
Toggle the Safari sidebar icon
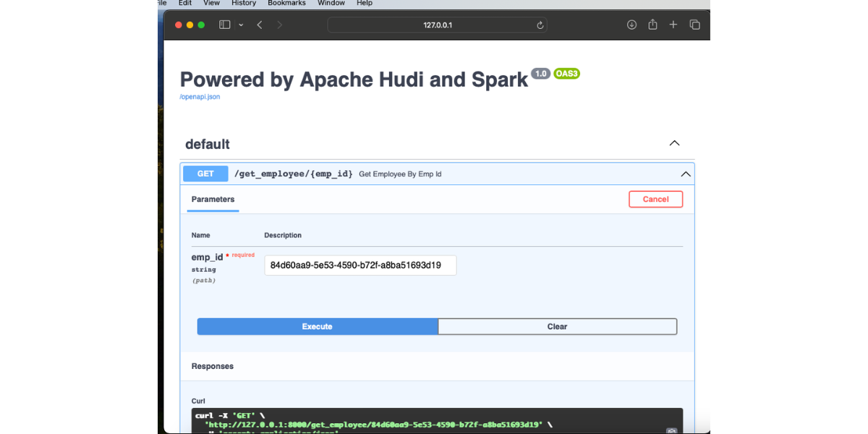(x=224, y=25)
